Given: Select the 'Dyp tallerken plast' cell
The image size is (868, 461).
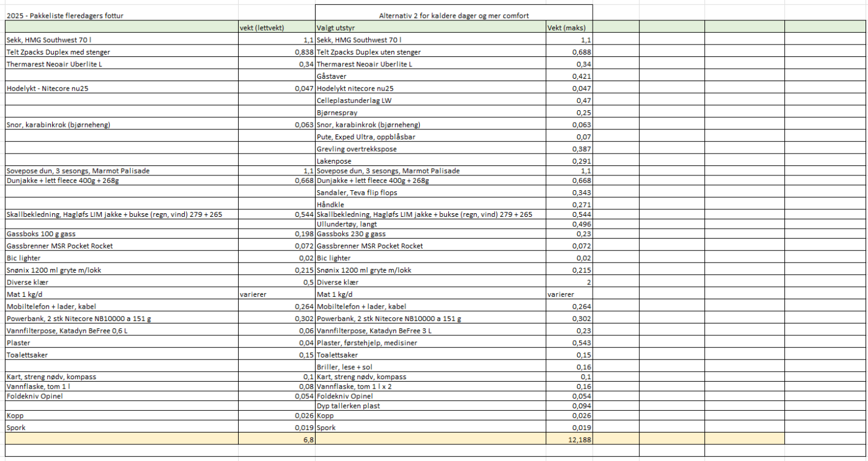Looking at the screenshot, I should tap(430, 406).
